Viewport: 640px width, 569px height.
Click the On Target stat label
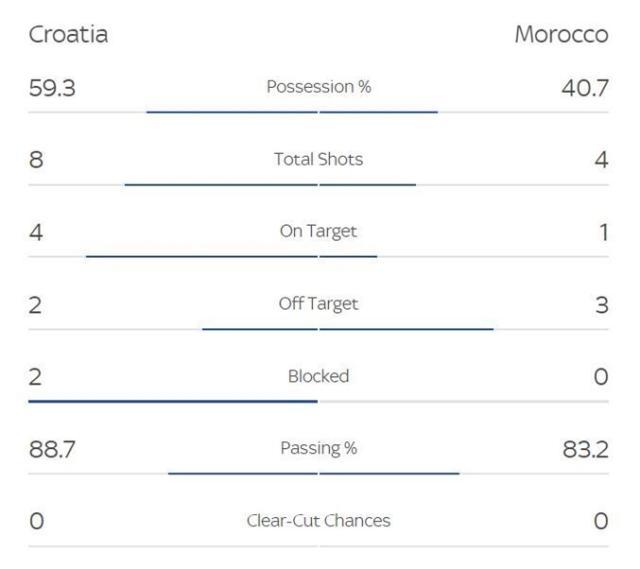[x=318, y=231]
